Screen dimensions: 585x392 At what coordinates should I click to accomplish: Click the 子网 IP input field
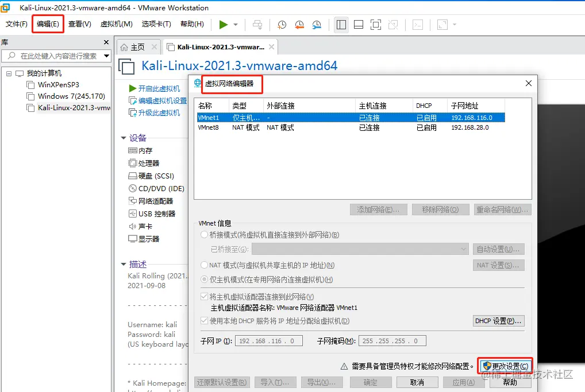point(268,341)
